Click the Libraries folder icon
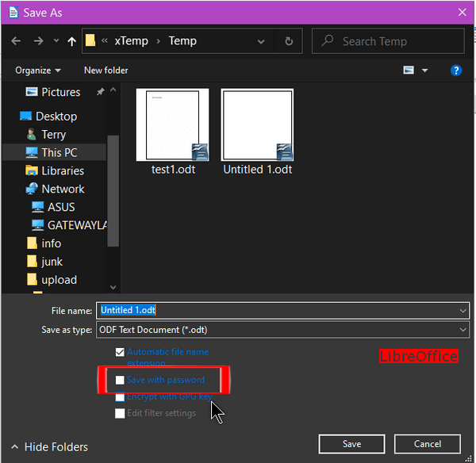The height and width of the screenshot is (463, 476). click(32, 170)
